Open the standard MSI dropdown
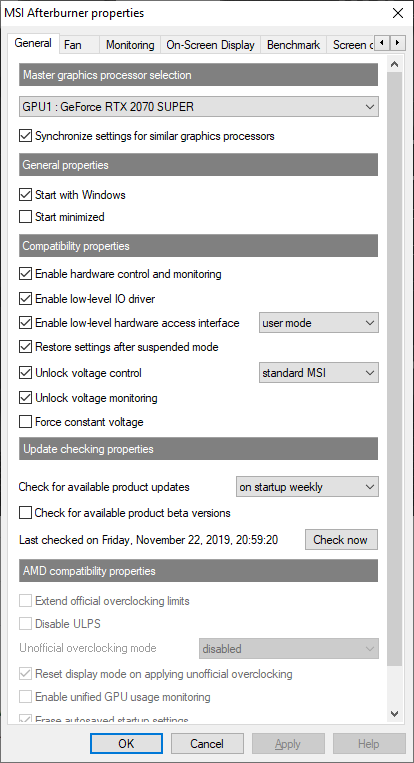 tap(319, 373)
